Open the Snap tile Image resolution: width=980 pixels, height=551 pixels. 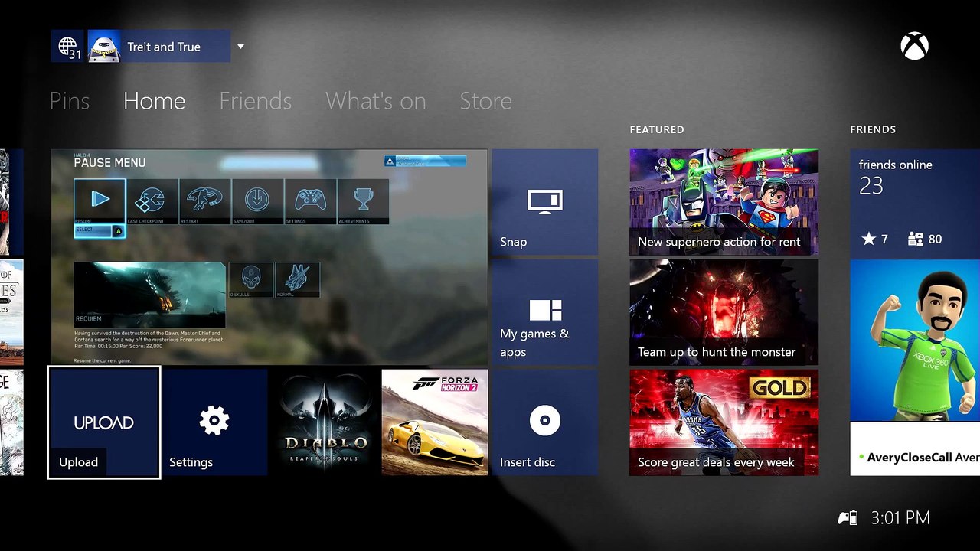click(x=545, y=202)
